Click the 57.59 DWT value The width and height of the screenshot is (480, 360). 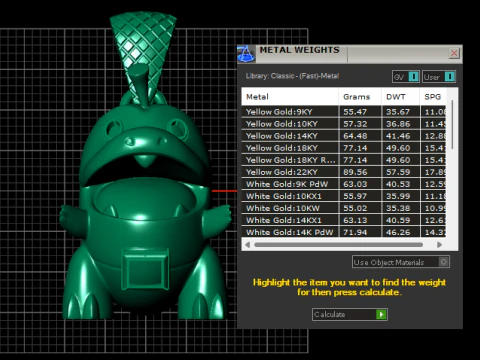(x=398, y=172)
